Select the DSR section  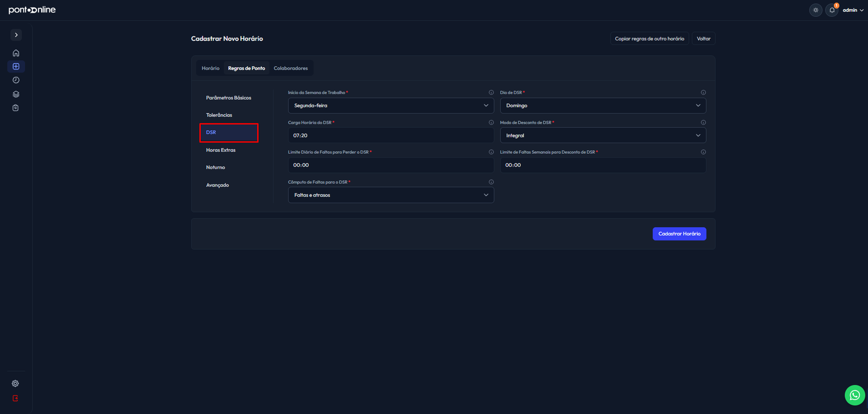pyautogui.click(x=228, y=133)
